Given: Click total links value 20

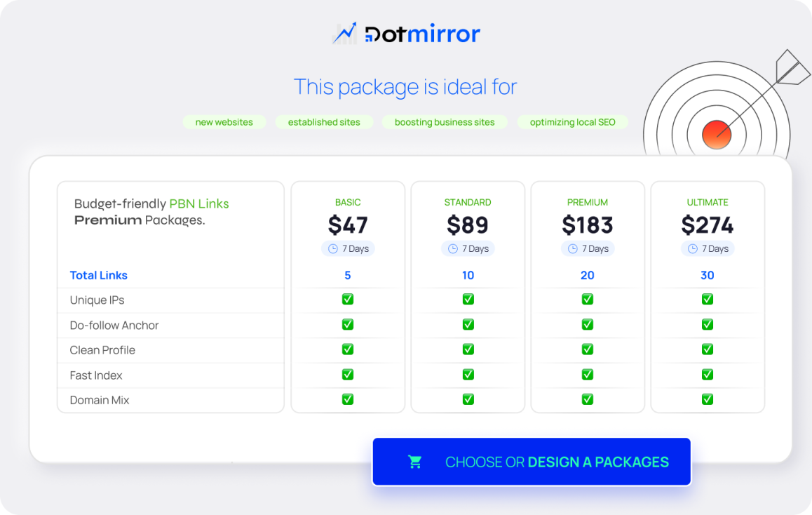Looking at the screenshot, I should [x=587, y=275].
